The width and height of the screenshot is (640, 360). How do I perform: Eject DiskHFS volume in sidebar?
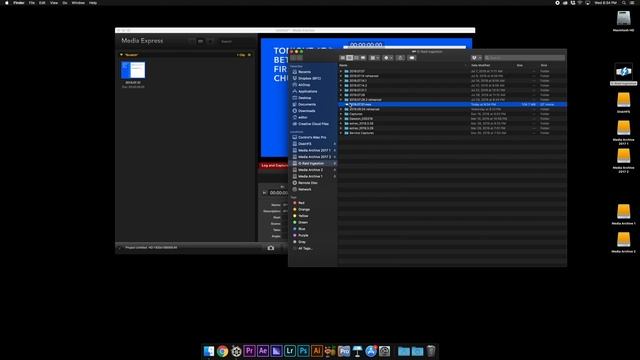[335, 144]
